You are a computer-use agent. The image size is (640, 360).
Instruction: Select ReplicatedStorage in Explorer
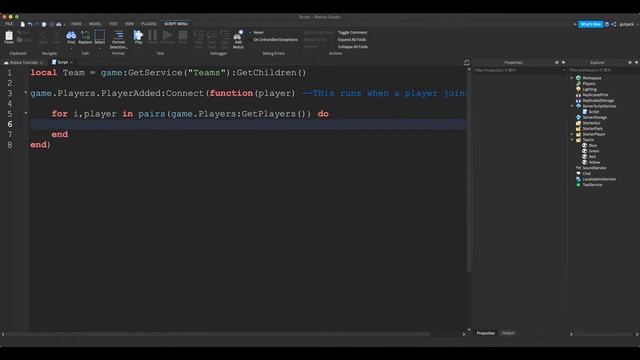click(598, 100)
